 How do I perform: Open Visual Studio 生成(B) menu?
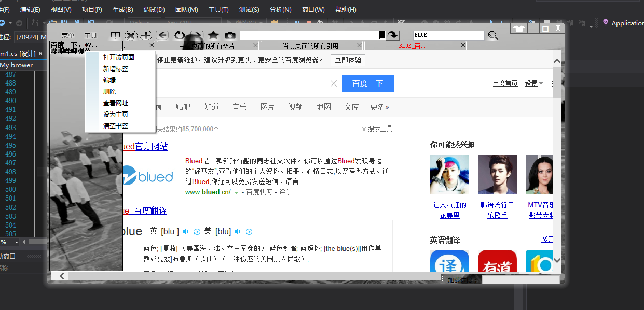pos(123,9)
